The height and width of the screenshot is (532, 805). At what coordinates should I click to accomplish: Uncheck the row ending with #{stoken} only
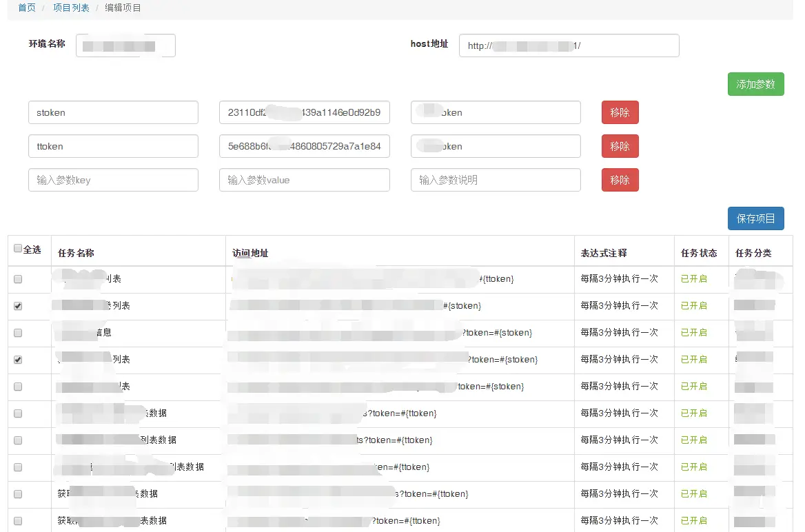point(18,306)
